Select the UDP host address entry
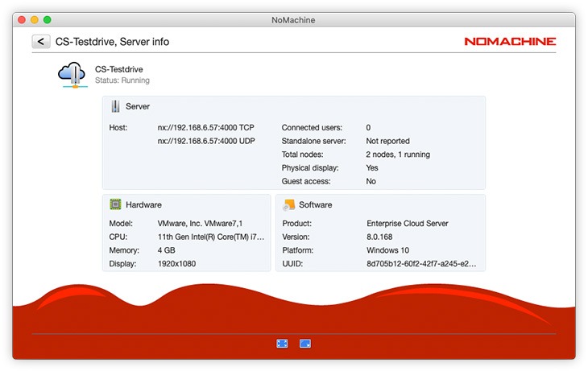Image resolution: width=588 pixels, height=371 pixels. [x=205, y=141]
